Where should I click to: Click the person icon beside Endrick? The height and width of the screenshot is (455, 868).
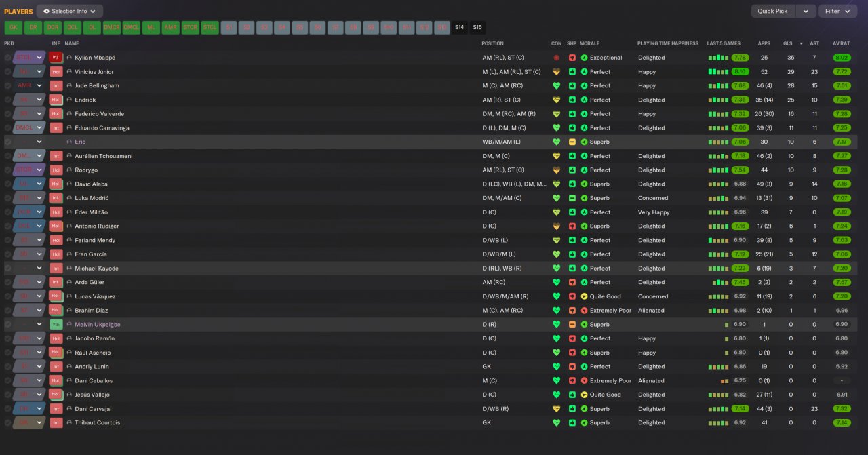click(69, 100)
